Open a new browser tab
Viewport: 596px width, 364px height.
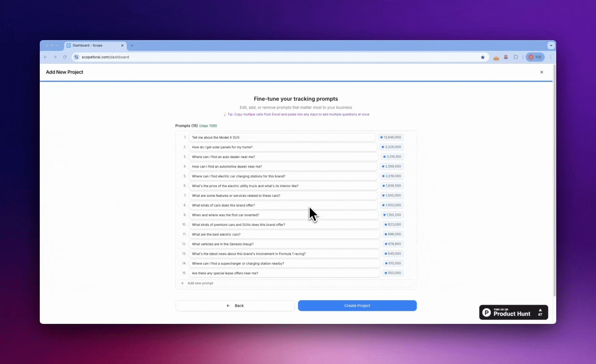[x=132, y=45]
